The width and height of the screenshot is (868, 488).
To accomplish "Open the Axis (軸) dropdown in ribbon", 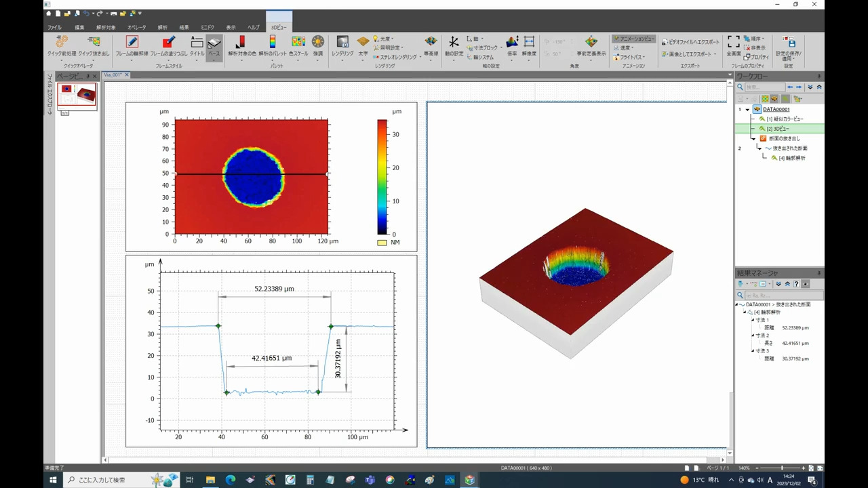I will click(475, 39).
